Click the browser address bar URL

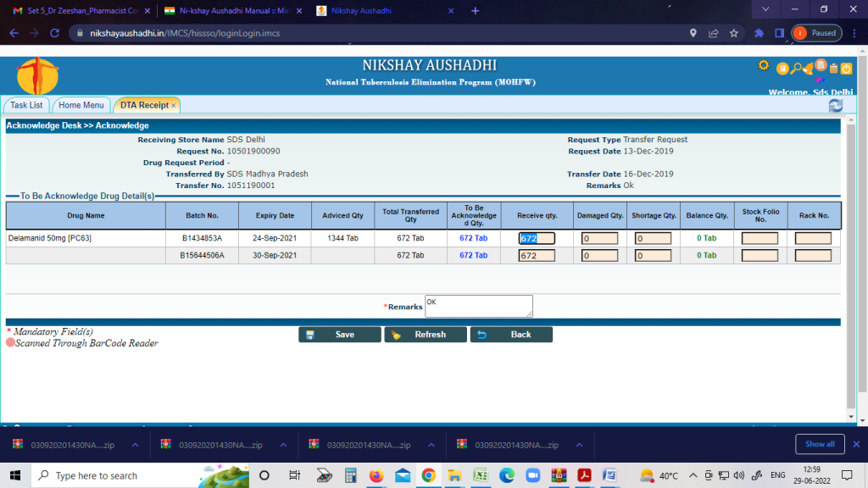click(x=185, y=33)
